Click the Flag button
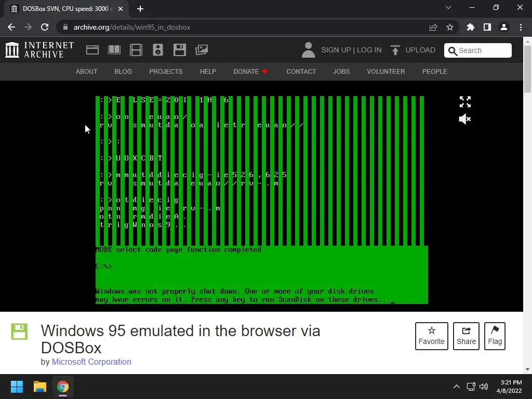Viewport: 532px width, 399px height. click(x=495, y=336)
